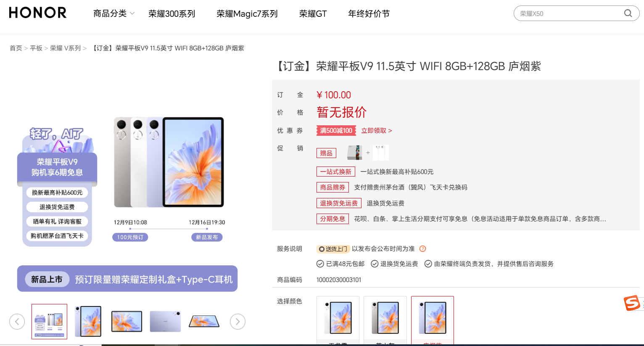Show next product thumbnails with right arrow
The width and height of the screenshot is (644, 346).
point(238,322)
